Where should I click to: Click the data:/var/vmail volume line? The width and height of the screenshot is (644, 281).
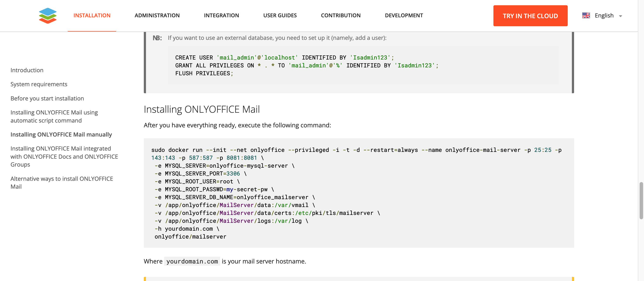tap(235, 205)
